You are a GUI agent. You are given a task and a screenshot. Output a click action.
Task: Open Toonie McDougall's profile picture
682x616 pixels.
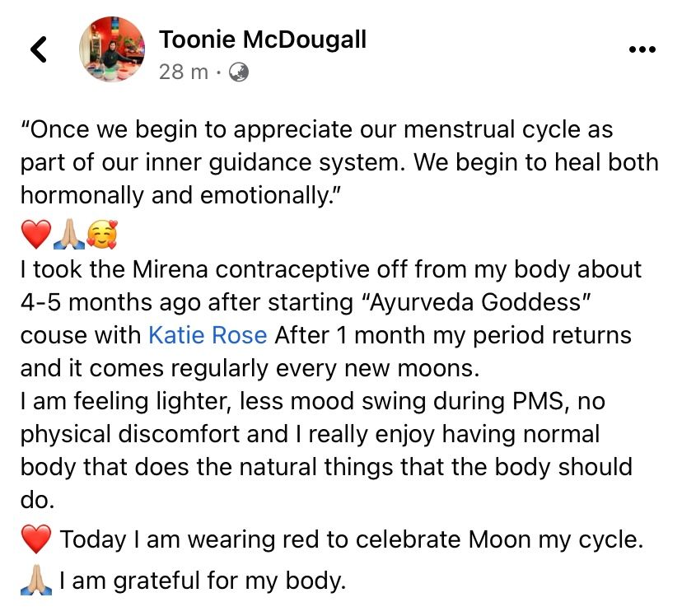coord(113,49)
